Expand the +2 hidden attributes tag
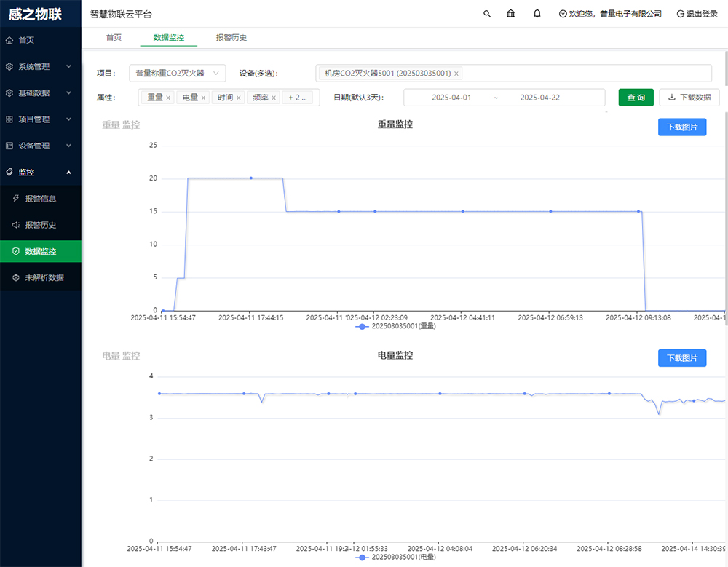Image resolution: width=728 pixels, height=567 pixels. [299, 97]
